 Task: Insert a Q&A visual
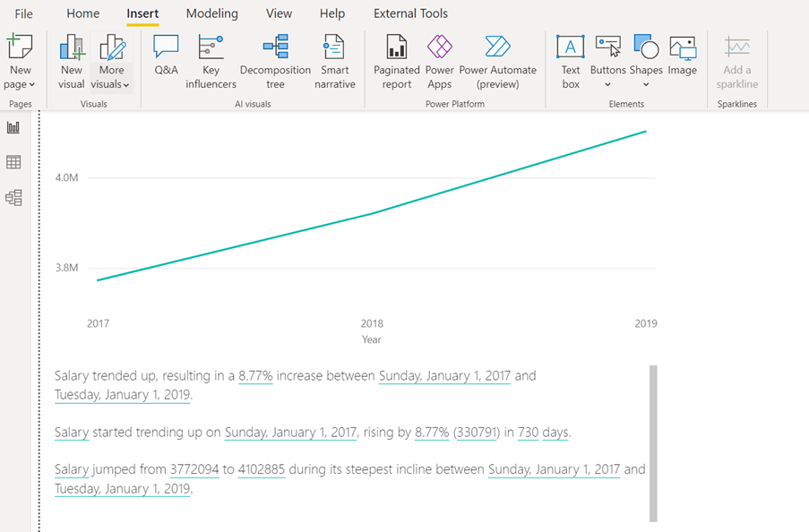pos(166,58)
